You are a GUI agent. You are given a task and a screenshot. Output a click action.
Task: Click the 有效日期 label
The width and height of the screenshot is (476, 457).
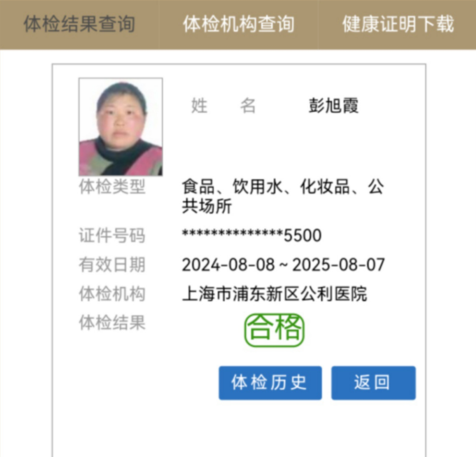pos(112,264)
